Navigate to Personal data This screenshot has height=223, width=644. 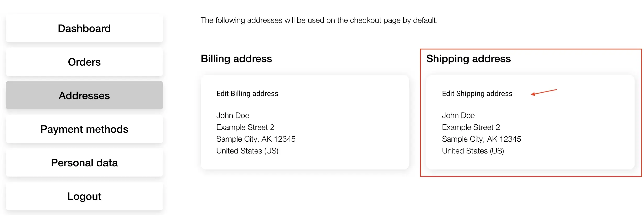click(84, 163)
